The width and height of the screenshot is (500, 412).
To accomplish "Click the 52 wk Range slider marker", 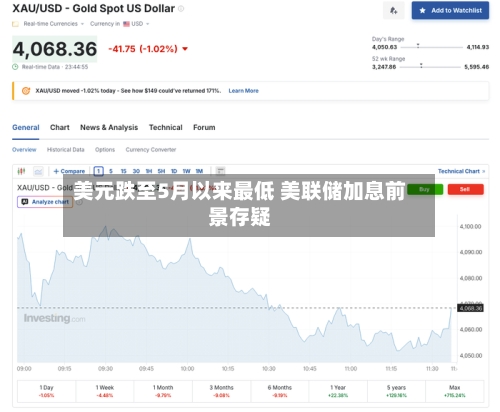I will click(x=421, y=65).
